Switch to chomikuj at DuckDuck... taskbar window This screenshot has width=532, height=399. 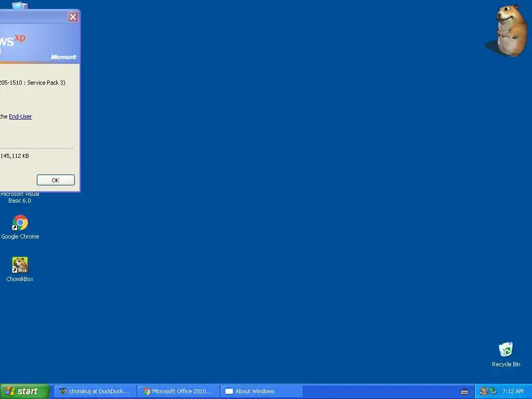pyautogui.click(x=96, y=391)
